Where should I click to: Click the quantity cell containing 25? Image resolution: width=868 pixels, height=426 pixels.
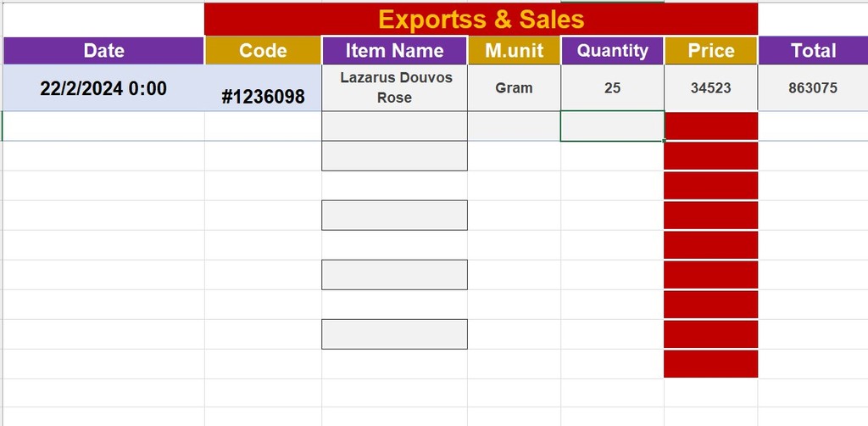[612, 88]
